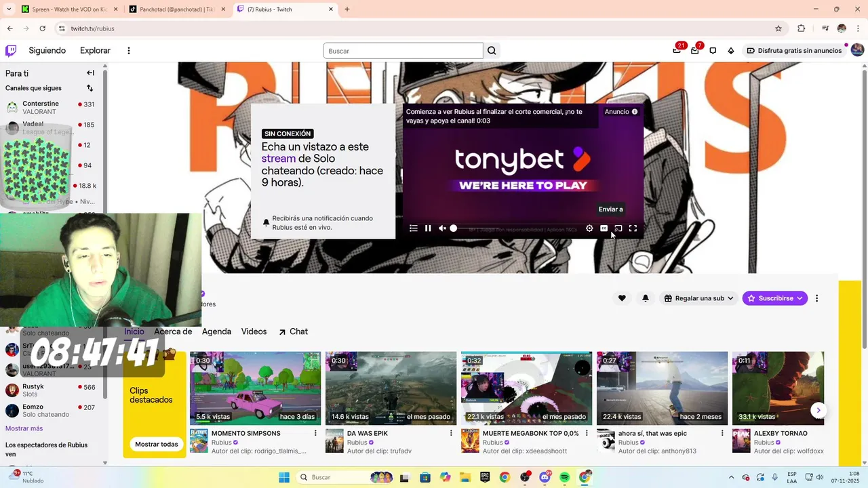
Task: Sort followed channels with the arrows icon
Action: [90, 88]
